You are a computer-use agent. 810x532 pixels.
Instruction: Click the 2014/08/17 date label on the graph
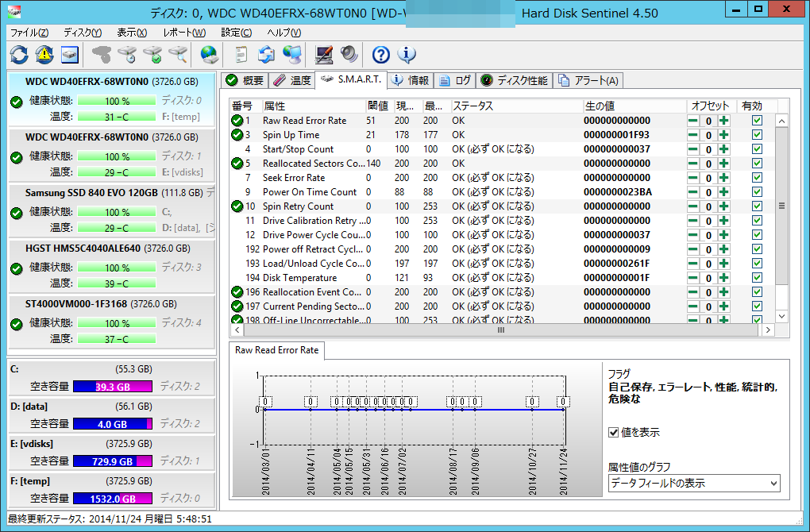(x=453, y=472)
